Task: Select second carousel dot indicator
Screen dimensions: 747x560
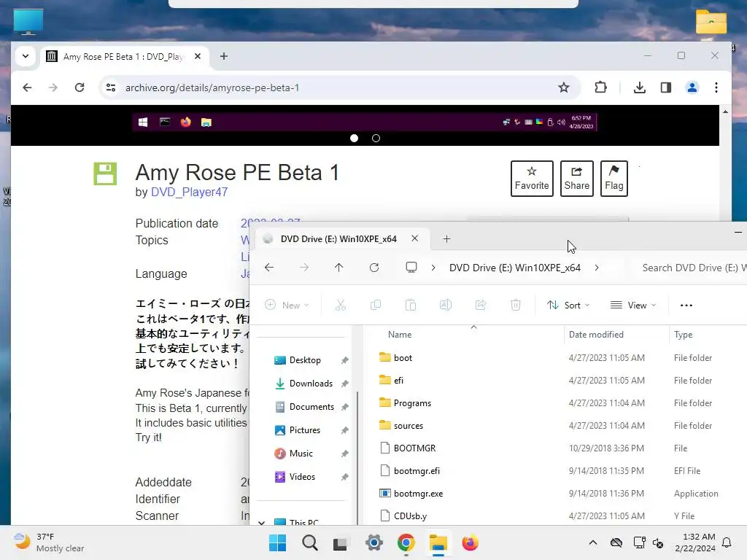Action: pyautogui.click(x=376, y=138)
